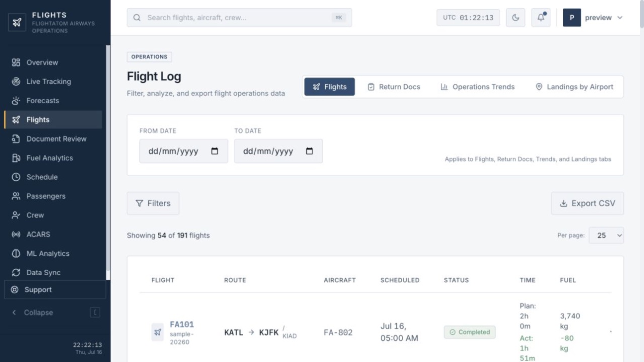Collapse the sidebar
The width and height of the screenshot is (644, 362).
tap(55, 313)
